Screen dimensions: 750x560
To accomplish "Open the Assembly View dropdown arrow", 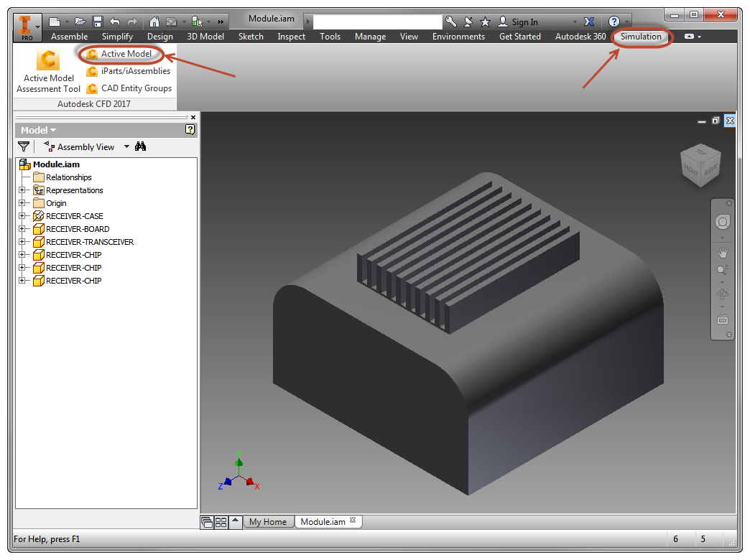I will 126,146.
